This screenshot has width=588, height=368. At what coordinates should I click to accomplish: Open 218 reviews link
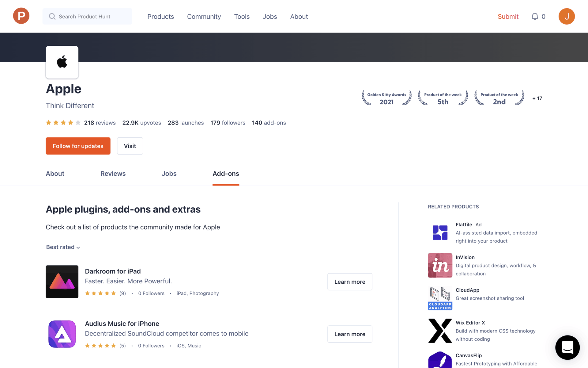coord(100,123)
